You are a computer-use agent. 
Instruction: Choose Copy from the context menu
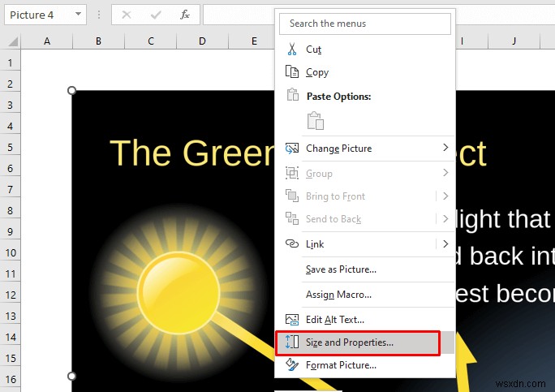365,72
